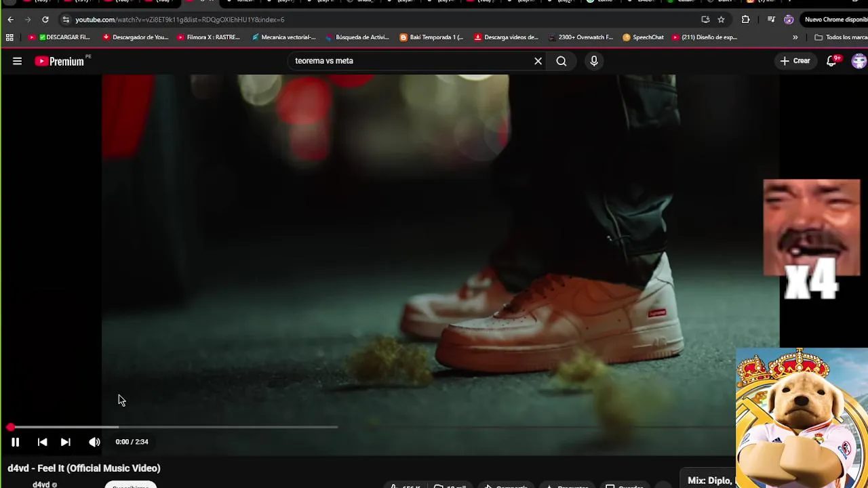Screen dimensions: 868x488
Task: Click the red video progress bar scrubber
Action: click(10, 427)
